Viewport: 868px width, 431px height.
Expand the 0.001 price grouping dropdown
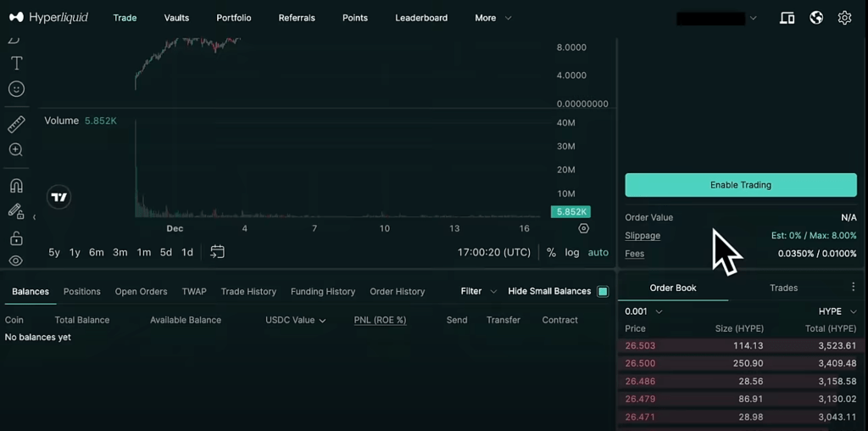[643, 311]
